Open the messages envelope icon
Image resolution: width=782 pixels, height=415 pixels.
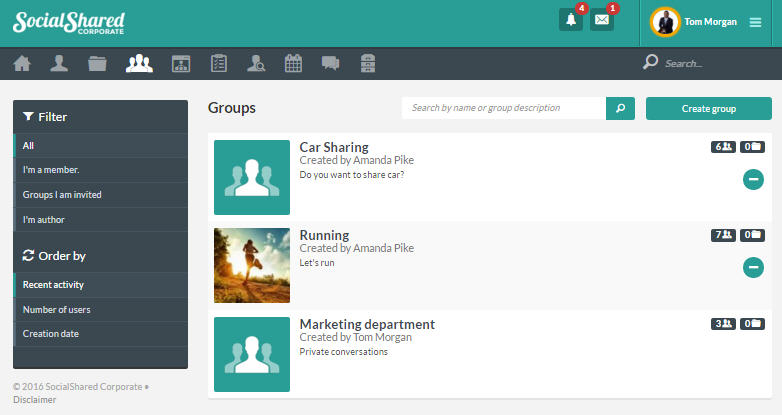pos(602,20)
